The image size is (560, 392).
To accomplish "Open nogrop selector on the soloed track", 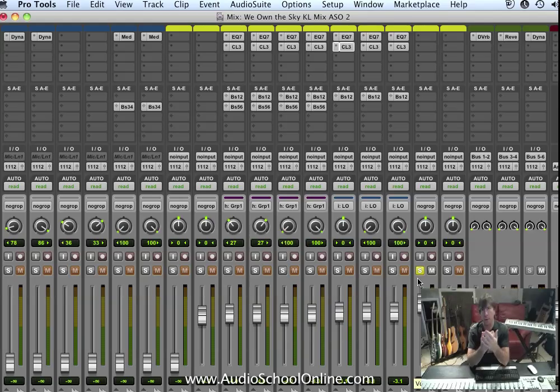I will pyautogui.click(x=426, y=206).
